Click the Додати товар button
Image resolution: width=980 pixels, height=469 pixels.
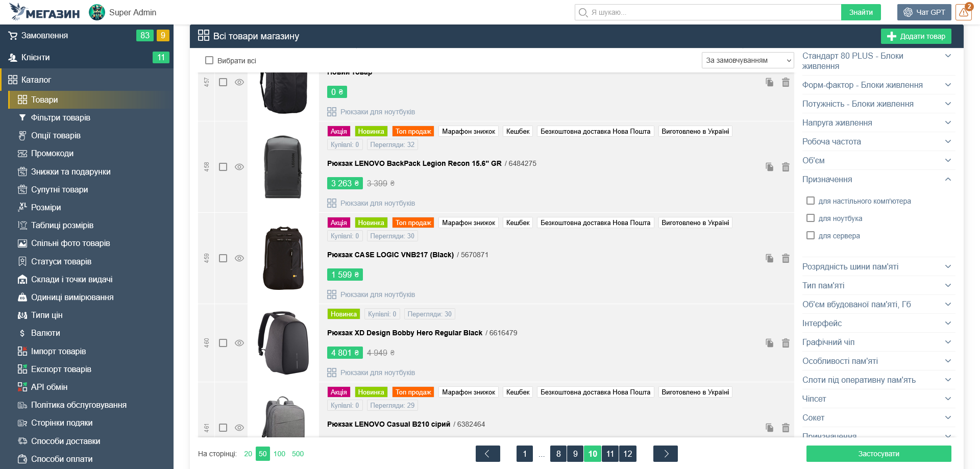[x=916, y=36]
